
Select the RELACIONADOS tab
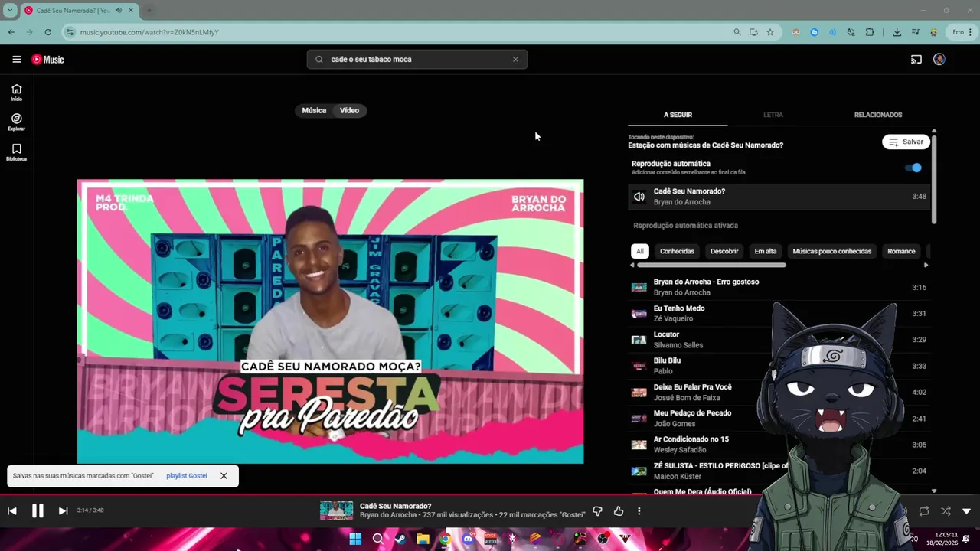click(x=878, y=115)
